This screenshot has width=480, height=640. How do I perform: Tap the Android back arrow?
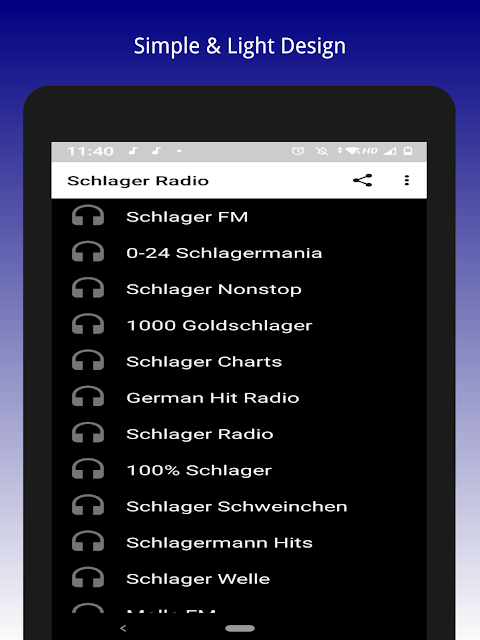click(x=123, y=628)
